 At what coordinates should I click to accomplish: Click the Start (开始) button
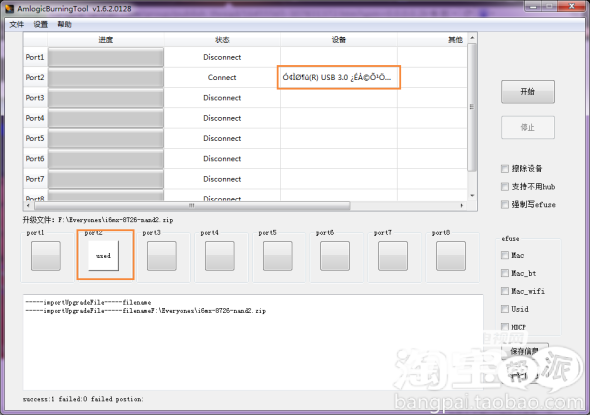[528, 91]
